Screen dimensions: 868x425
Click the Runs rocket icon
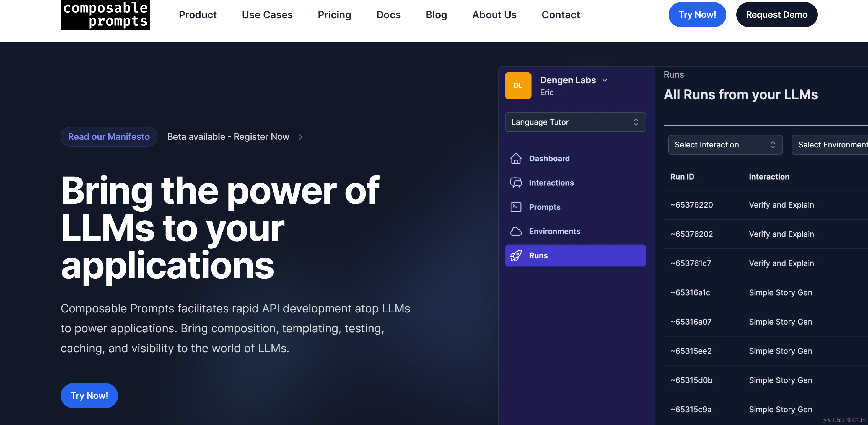[x=515, y=255]
